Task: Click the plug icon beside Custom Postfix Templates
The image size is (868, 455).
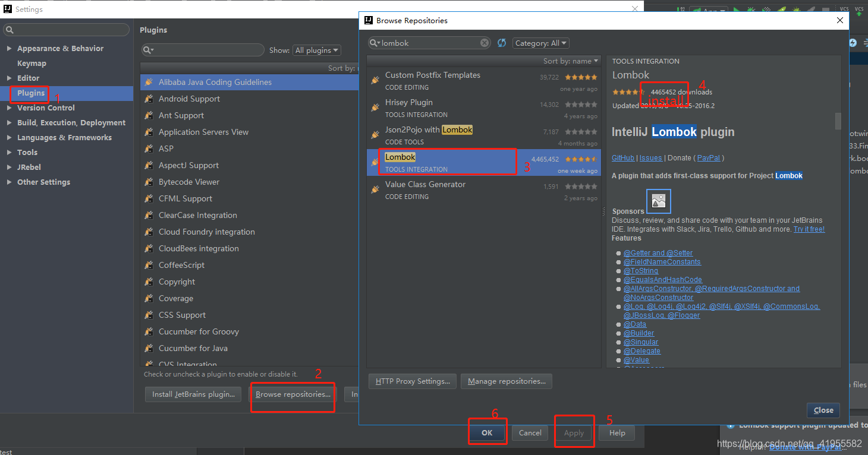Action: 375,80
